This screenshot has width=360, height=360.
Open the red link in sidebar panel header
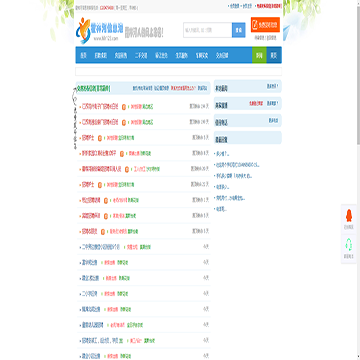255,104
